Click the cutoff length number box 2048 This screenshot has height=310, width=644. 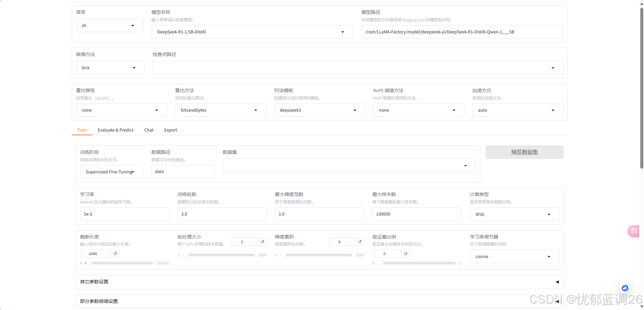(95, 254)
